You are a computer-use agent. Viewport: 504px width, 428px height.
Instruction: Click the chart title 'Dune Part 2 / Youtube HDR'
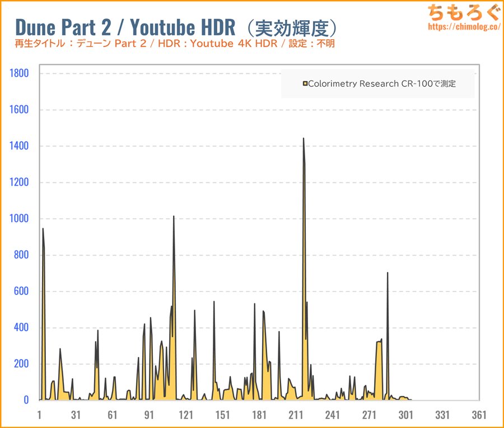(x=125, y=27)
